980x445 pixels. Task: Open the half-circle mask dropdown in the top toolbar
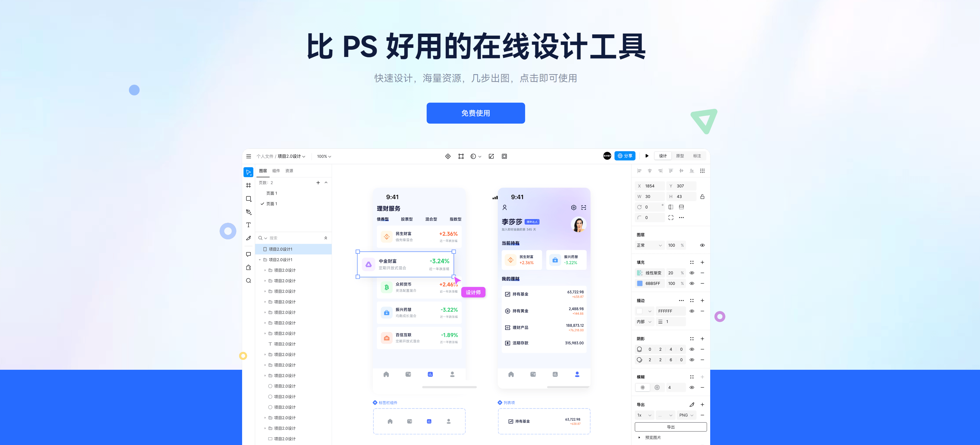click(x=476, y=156)
